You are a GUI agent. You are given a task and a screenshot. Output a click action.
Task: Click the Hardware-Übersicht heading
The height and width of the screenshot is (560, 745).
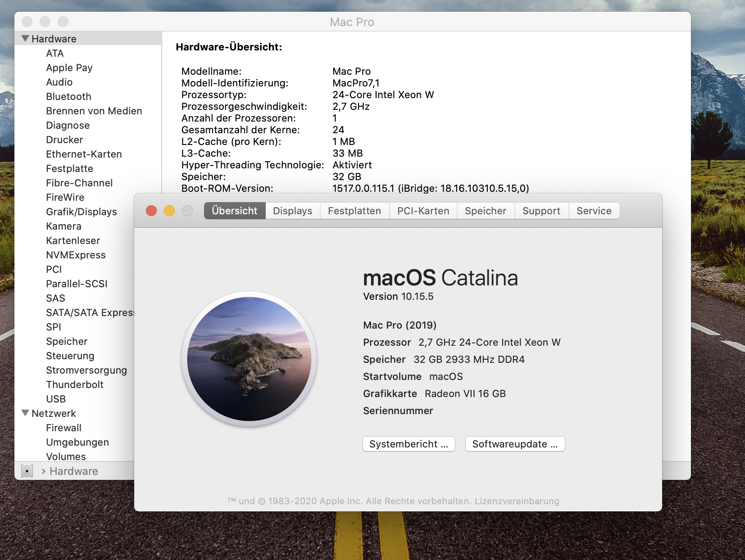click(229, 47)
